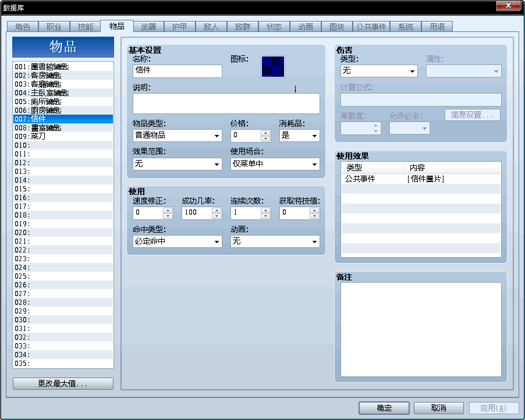The width and height of the screenshot is (525, 420).
Task: Select empty item slot 020
Action: pyautogui.click(x=63, y=232)
